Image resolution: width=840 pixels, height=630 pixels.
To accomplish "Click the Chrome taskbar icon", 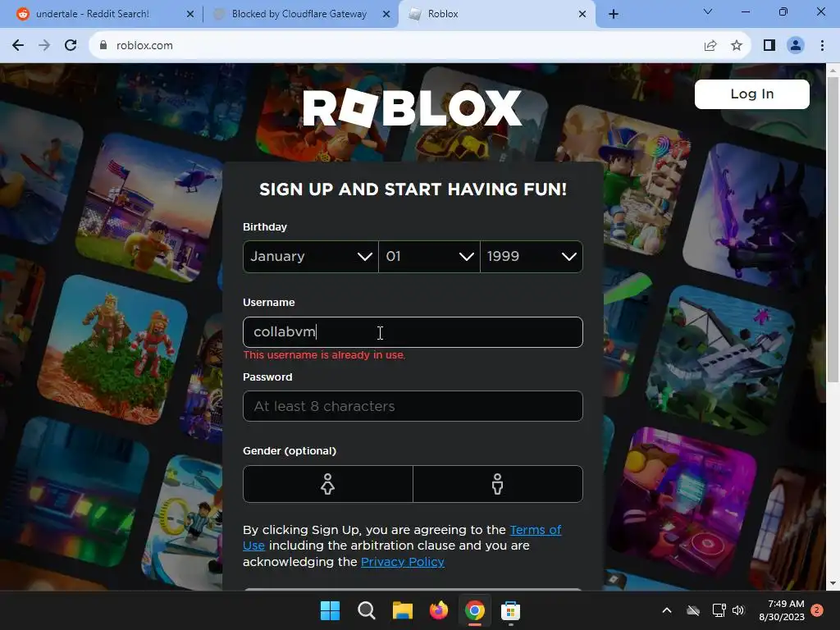I will coord(475,610).
